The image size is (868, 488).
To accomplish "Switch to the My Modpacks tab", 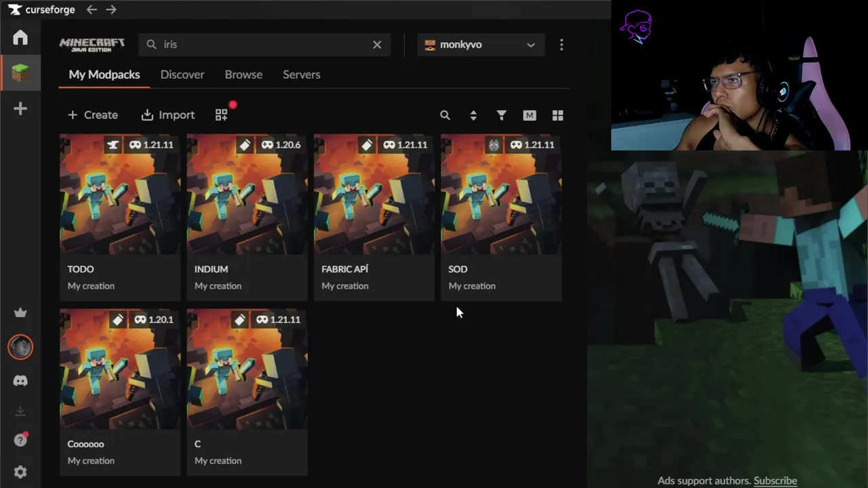I will coord(104,75).
